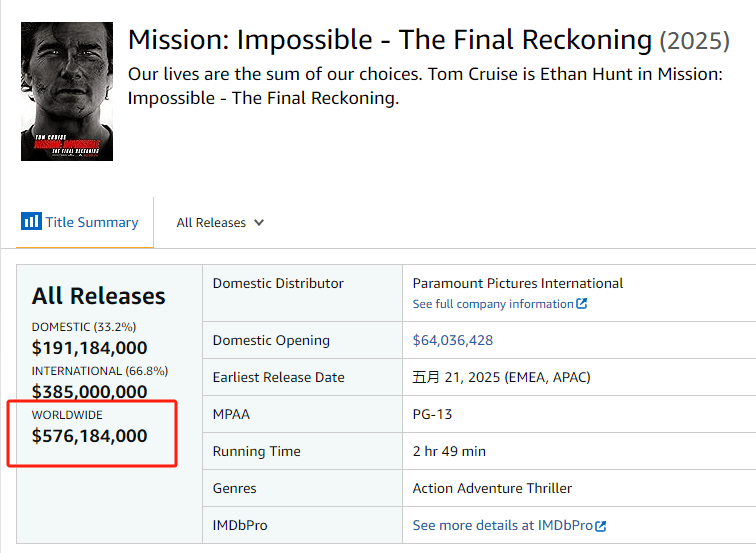Click the external link icon after IMDbPro details
The width and height of the screenshot is (756, 553).
pyautogui.click(x=600, y=526)
